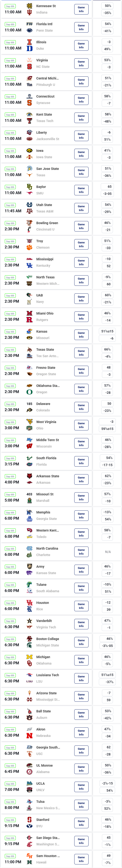
Task: Click the Sep 6th badge for Sam Houston game
Action: tap(10, 856)
